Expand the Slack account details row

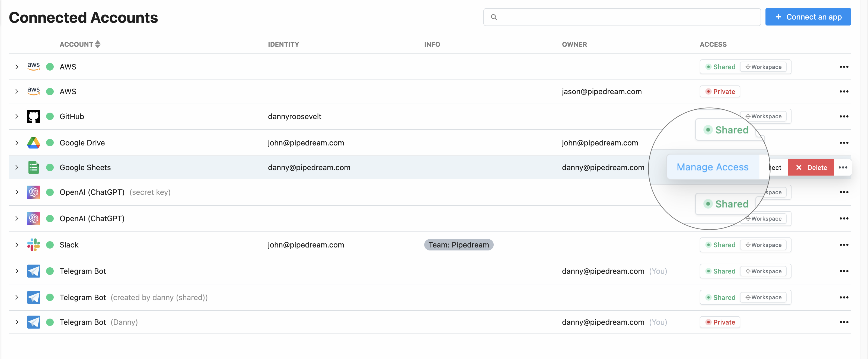16,244
